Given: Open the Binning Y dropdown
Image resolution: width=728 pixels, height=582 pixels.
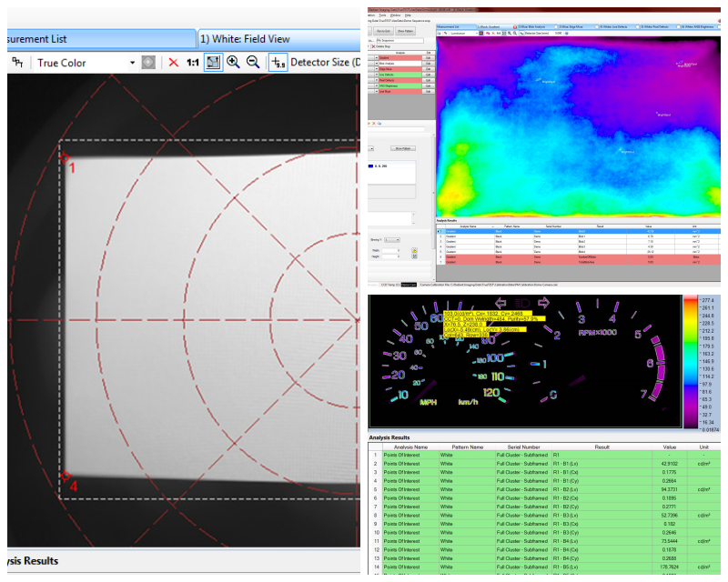Looking at the screenshot, I should [392, 239].
